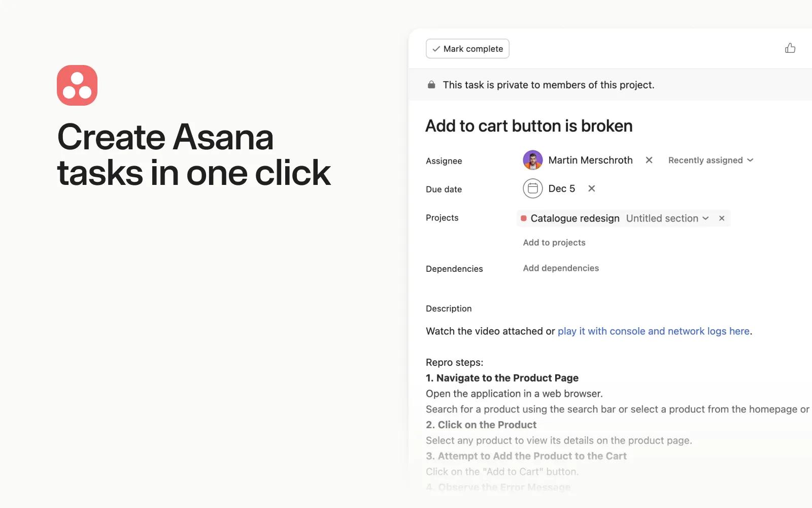
Task: Clear the Dec 5 due date
Action: click(x=592, y=188)
